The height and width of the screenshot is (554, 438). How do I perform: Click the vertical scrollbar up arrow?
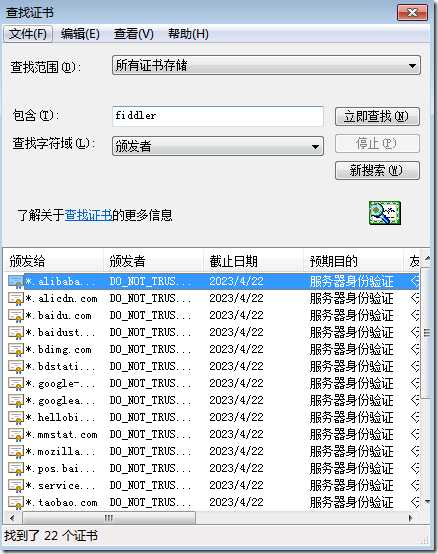pyautogui.click(x=427, y=260)
